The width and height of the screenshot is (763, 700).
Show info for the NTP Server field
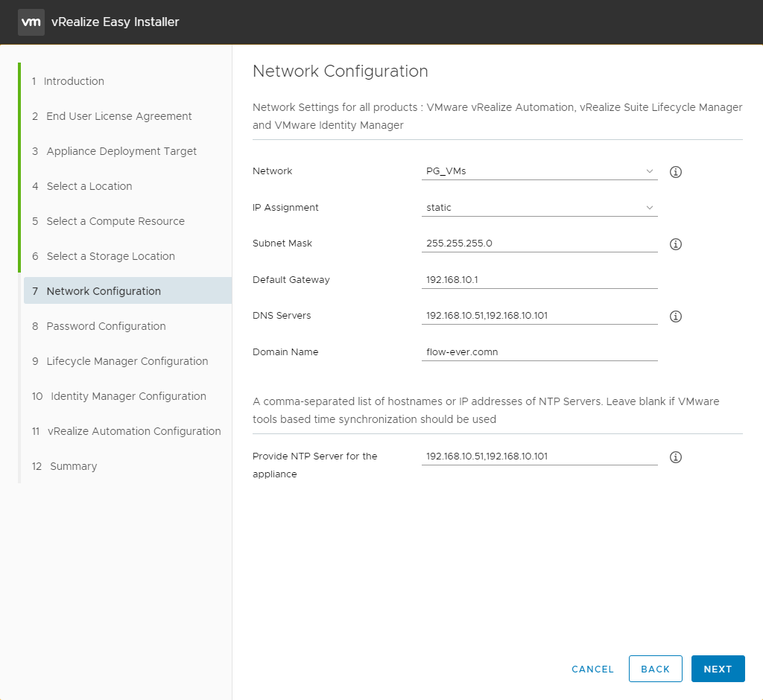coord(675,456)
